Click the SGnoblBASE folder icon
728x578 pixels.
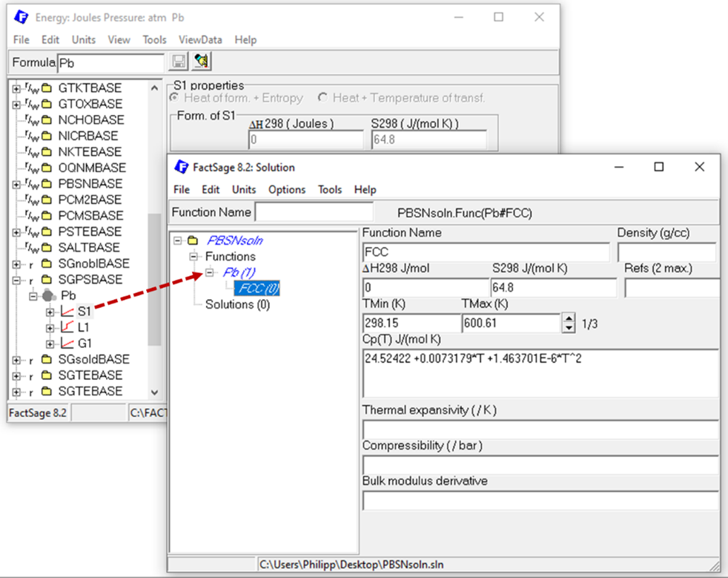click(x=47, y=263)
